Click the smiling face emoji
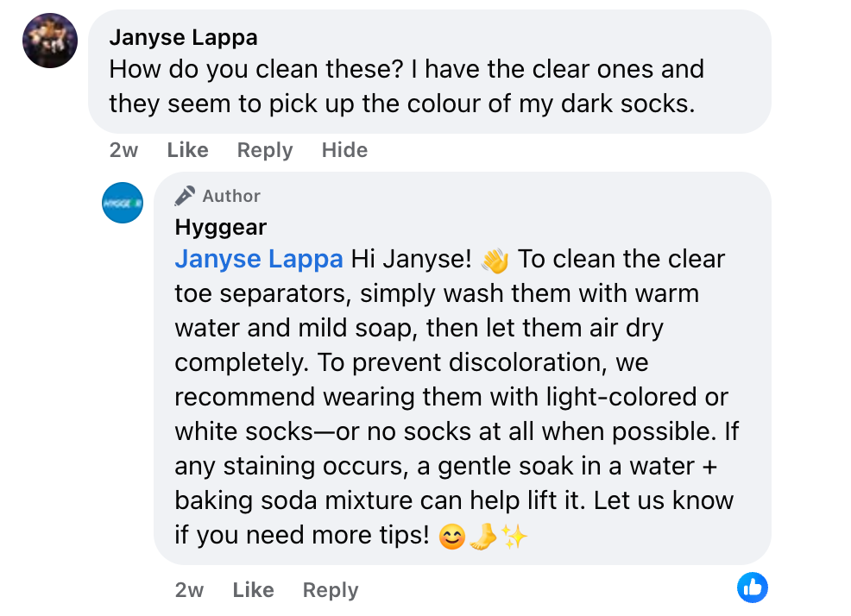 451,537
